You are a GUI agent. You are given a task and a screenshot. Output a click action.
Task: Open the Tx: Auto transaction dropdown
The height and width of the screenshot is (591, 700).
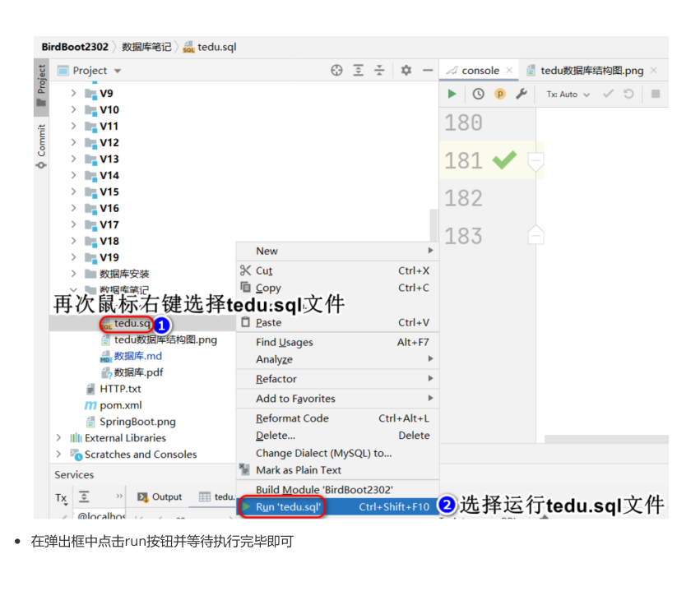(566, 94)
